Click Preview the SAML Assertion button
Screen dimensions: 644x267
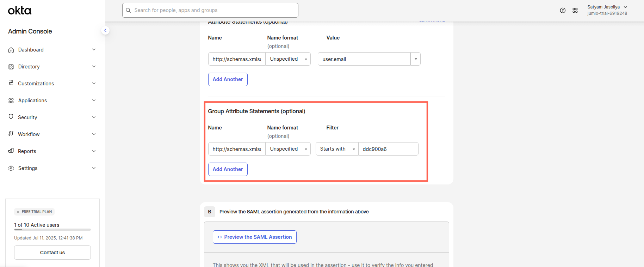254,237
